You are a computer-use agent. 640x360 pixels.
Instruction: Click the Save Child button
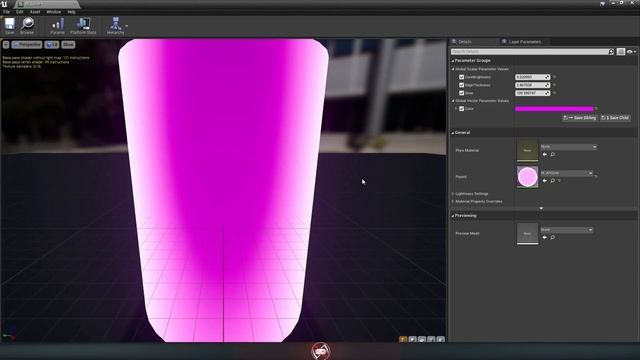pyautogui.click(x=615, y=118)
